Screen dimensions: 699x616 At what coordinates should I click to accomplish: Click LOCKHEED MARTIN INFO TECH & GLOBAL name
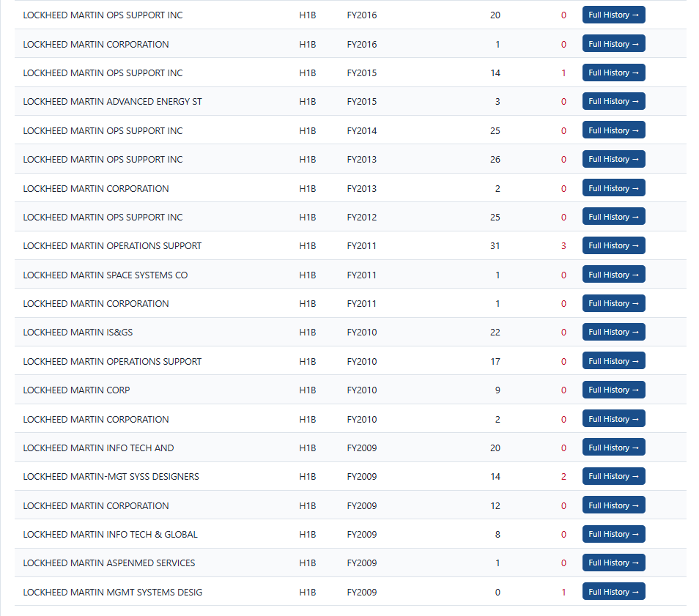pos(110,535)
